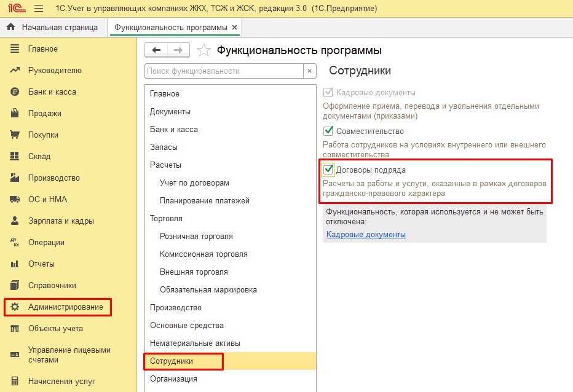
Task: Toggle the Договоры подряда checkbox
Action: (x=328, y=170)
